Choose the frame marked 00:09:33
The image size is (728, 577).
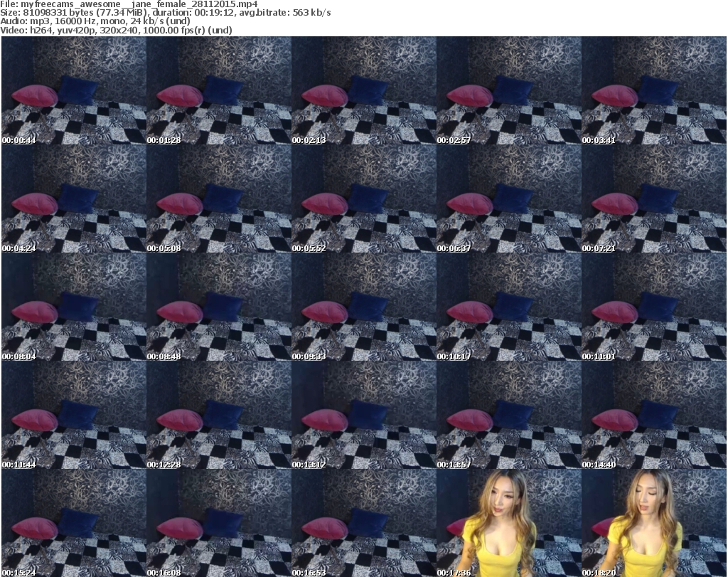[x=363, y=307]
